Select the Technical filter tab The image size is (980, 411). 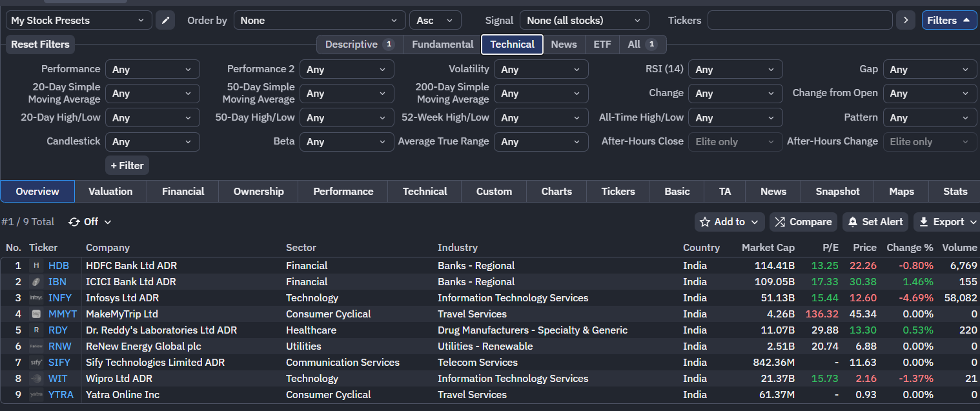tap(512, 45)
